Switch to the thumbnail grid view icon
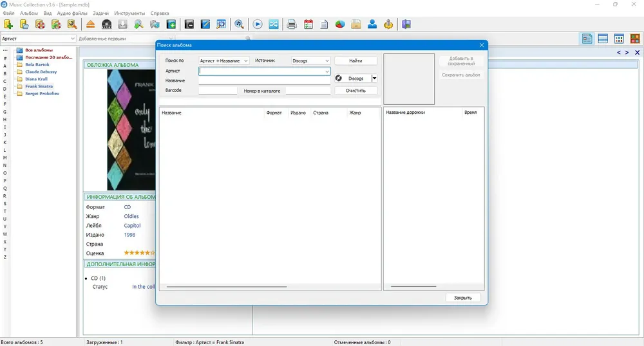The width and height of the screenshot is (644, 346). [x=619, y=39]
